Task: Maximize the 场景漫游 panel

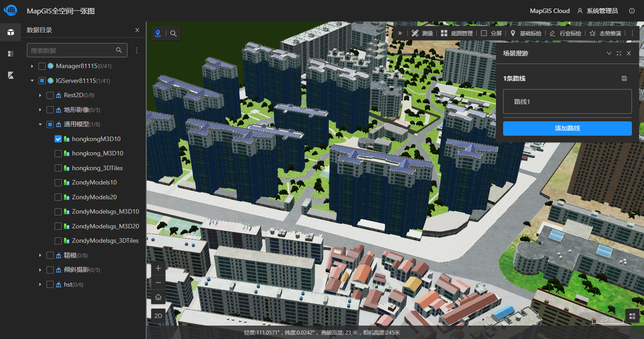Action: [x=619, y=53]
